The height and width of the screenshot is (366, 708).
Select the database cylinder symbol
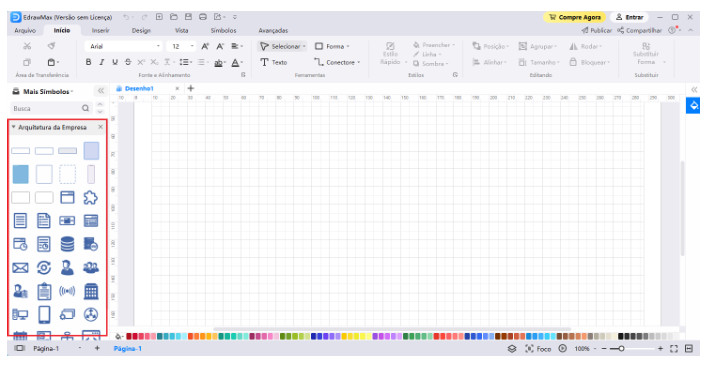click(67, 244)
